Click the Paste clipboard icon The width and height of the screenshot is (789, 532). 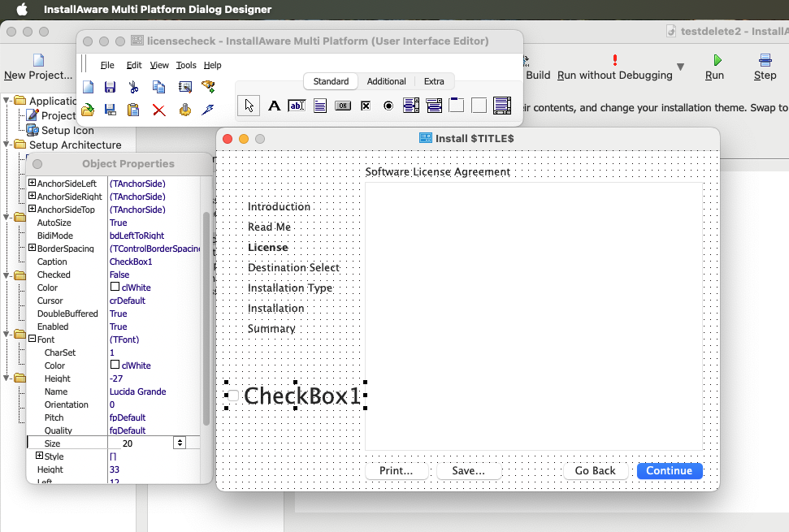click(x=133, y=110)
